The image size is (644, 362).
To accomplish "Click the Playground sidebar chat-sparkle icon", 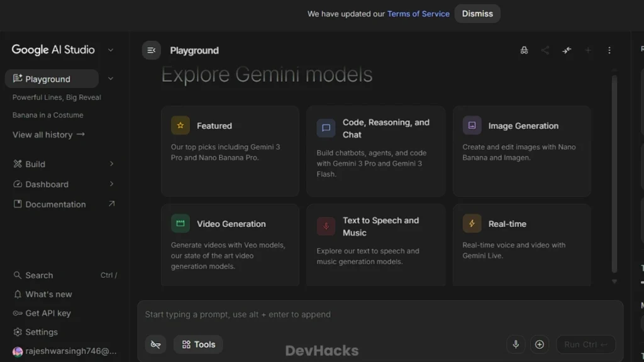I will tap(17, 79).
